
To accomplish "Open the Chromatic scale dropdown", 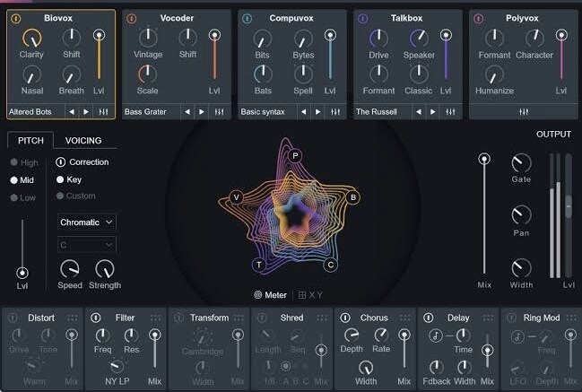I will point(86,222).
